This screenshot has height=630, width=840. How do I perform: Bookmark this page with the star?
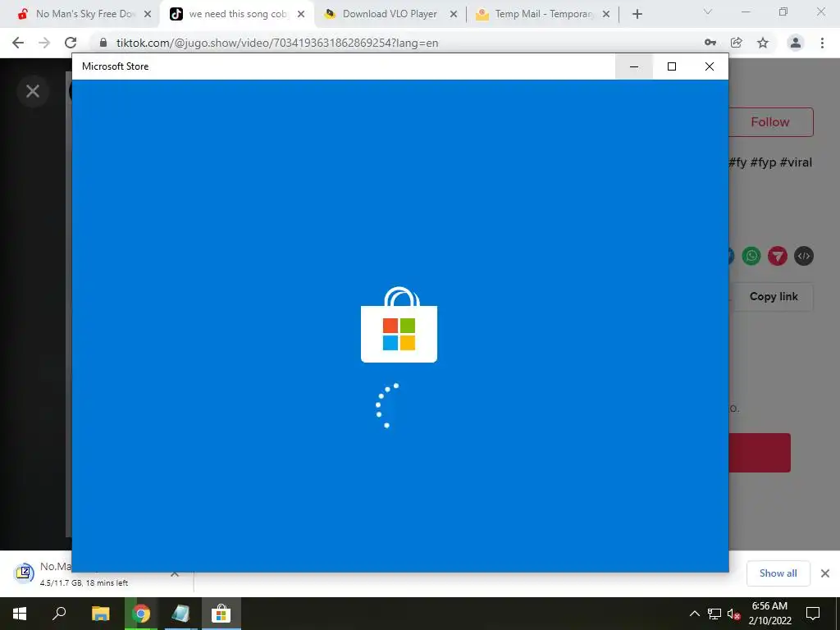pos(763,43)
